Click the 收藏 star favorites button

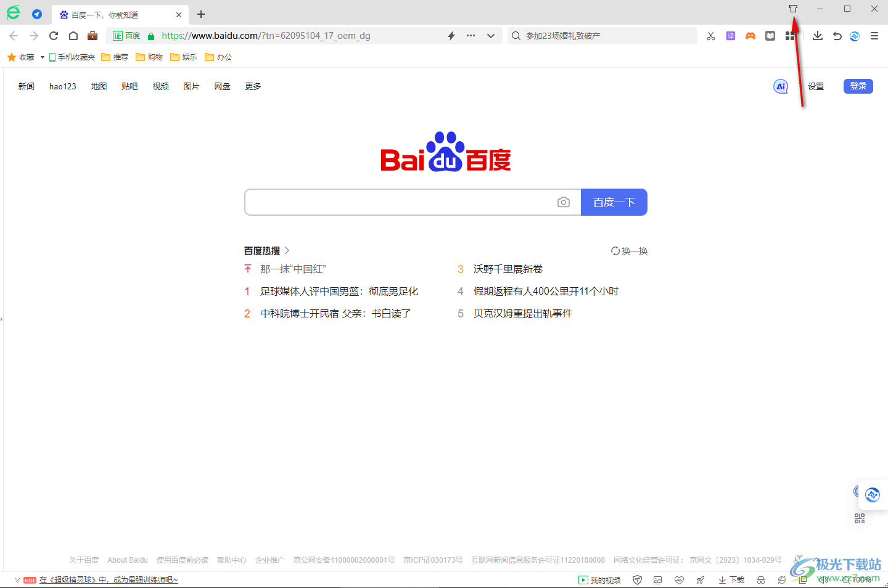coord(20,57)
